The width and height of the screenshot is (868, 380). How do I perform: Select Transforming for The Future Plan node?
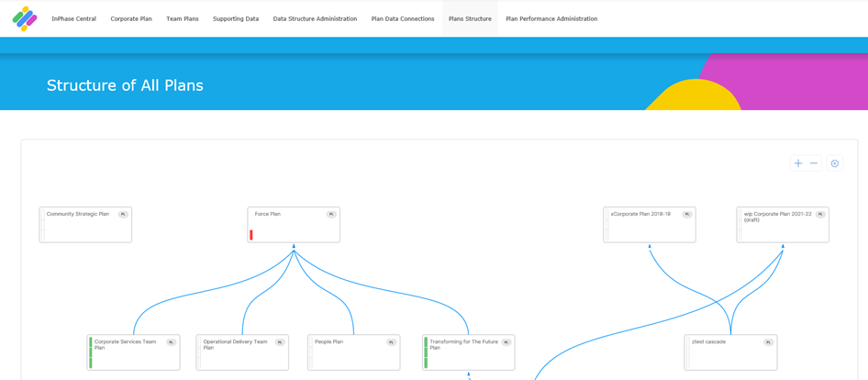click(468, 352)
